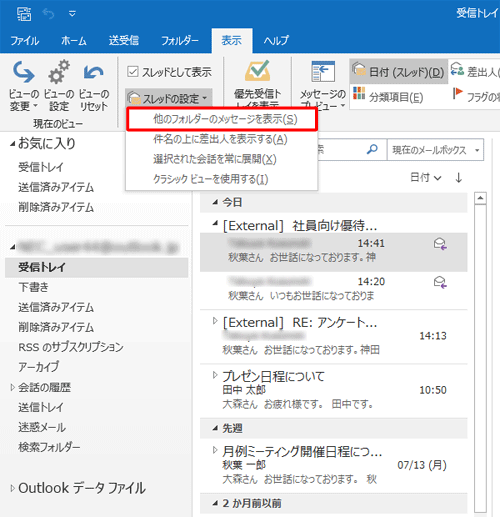Expand the 会話の履歴 folder

12,387
